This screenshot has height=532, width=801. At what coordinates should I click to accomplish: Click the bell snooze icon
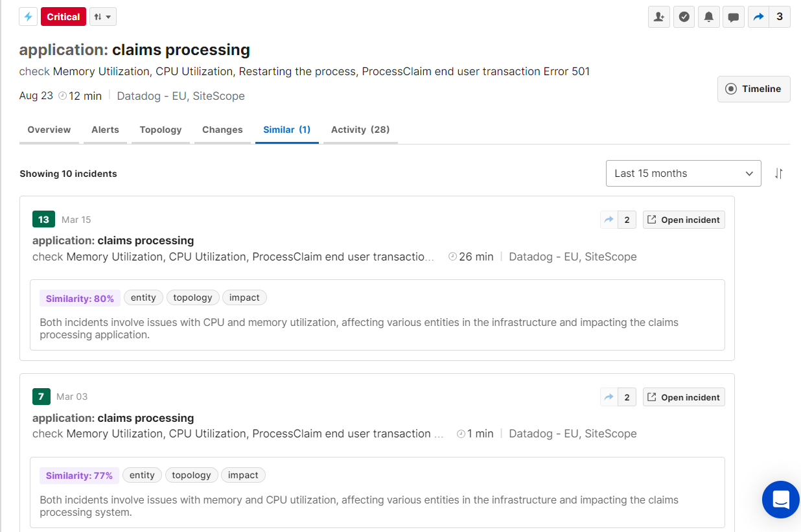[709, 17]
